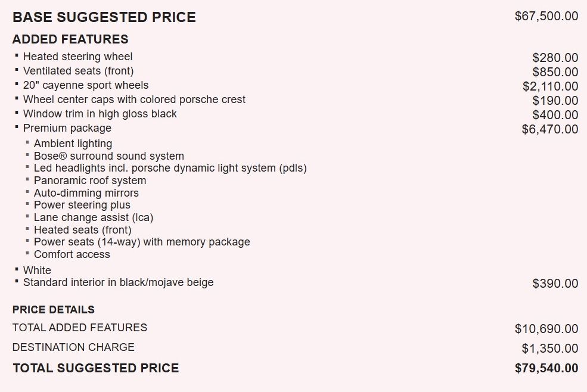Viewport: 587px width, 392px height.
Task: Click the $6,470.00 Premium package price
Action: coord(550,129)
